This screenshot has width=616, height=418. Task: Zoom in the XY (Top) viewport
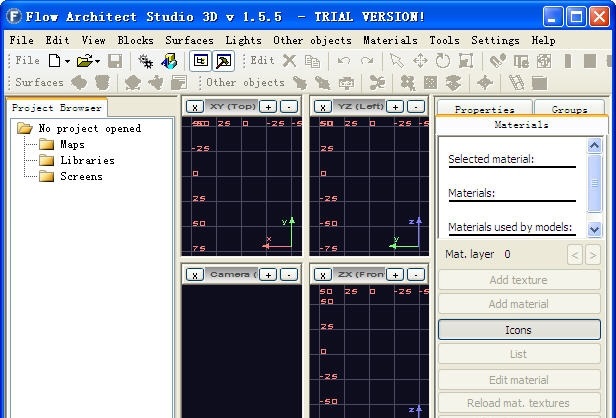(x=270, y=106)
